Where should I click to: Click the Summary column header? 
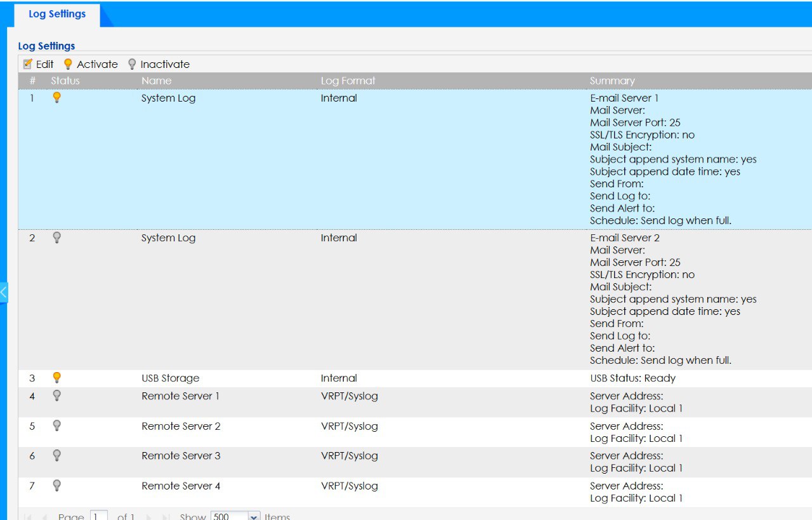tap(612, 81)
